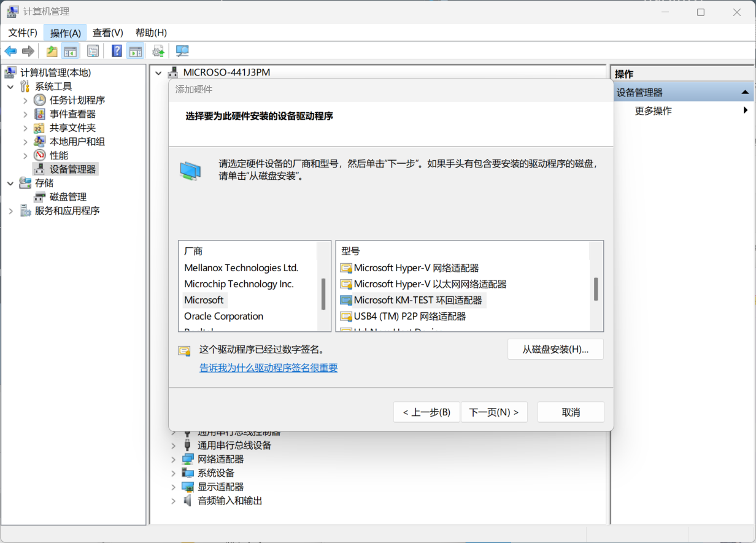
Task: Click the < 上一步(B) button
Action: [426, 412]
